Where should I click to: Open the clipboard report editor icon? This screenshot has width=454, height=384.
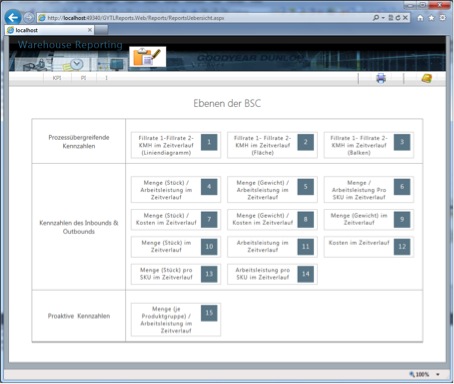[148, 57]
